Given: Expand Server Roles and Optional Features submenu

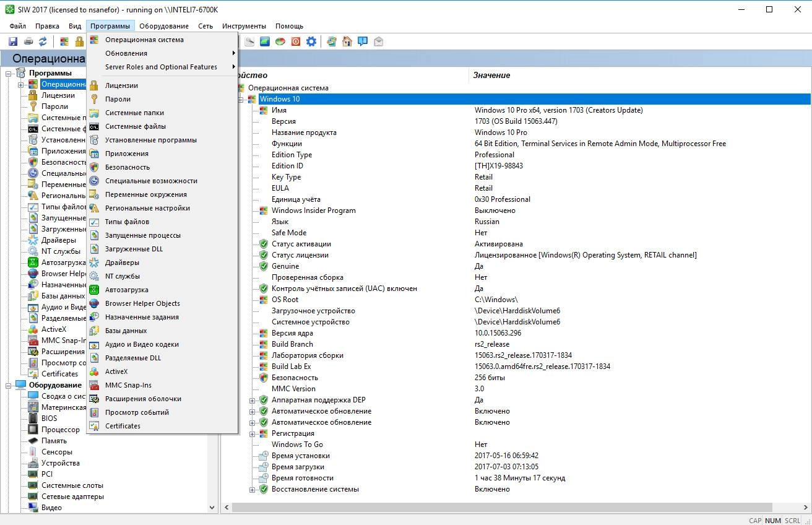Looking at the screenshot, I should [162, 67].
